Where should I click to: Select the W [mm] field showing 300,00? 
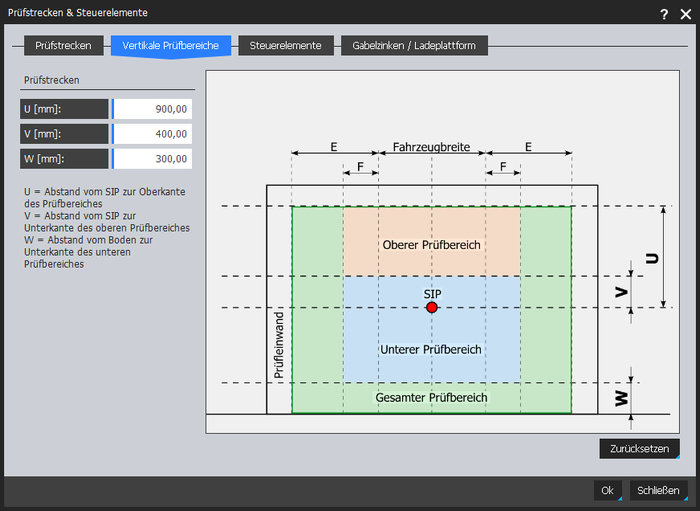152,159
